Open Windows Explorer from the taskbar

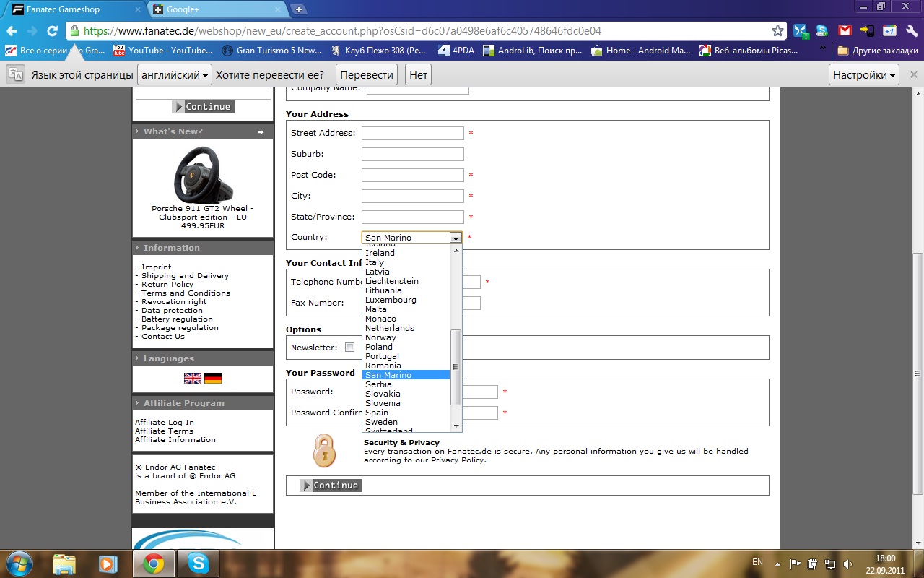pos(64,564)
